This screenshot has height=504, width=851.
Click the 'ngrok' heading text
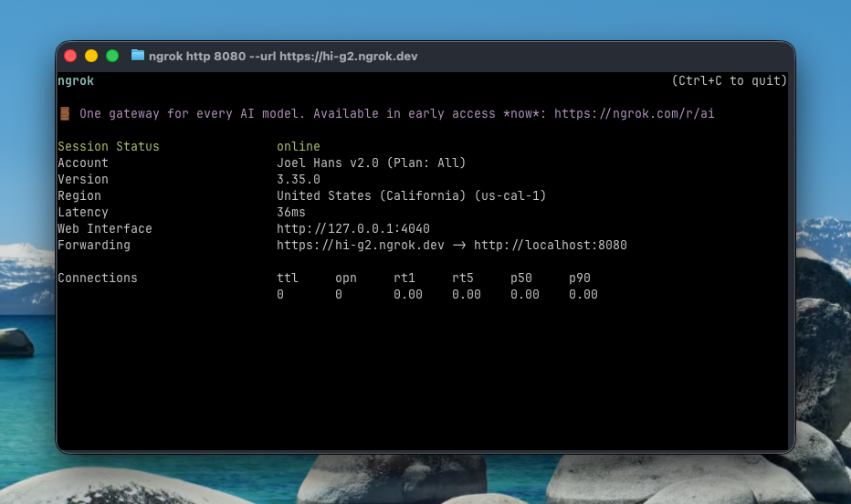pyautogui.click(x=76, y=81)
